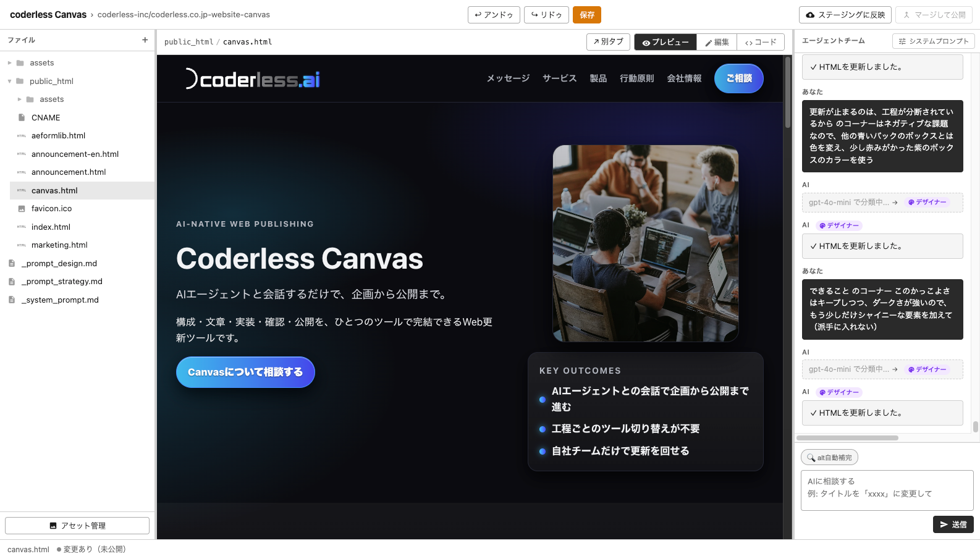The height and width of the screenshot is (559, 980).
Task: Click the chat panel horizontal scrollbar
Action: pos(847,438)
